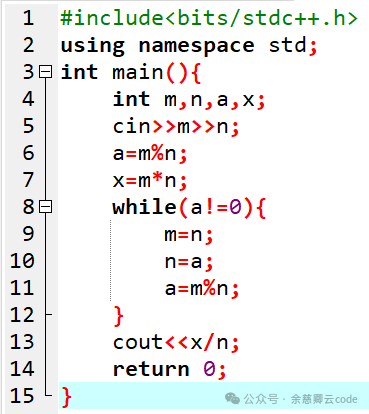Select line number 13 in the gutter
369x414 pixels.
coord(22,342)
